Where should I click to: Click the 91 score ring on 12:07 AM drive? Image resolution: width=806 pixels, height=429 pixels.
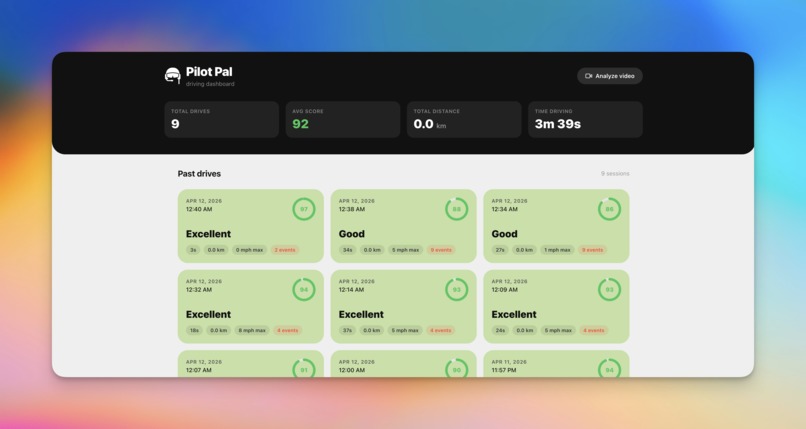(x=304, y=368)
